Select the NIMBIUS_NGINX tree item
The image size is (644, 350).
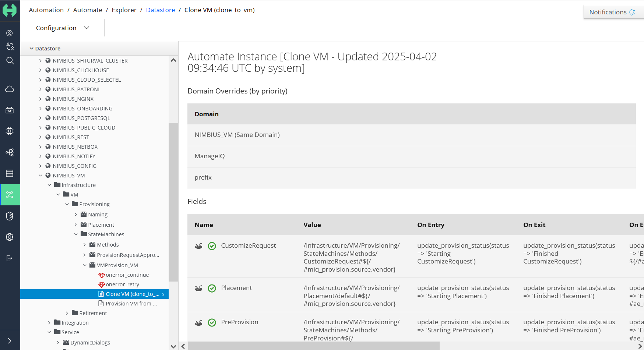point(73,99)
